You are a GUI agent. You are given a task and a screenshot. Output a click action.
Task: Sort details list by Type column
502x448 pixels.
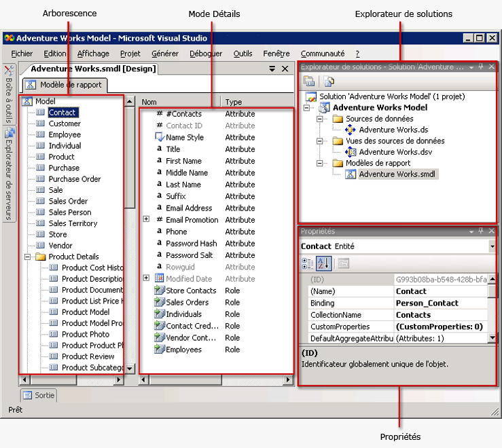257,102
